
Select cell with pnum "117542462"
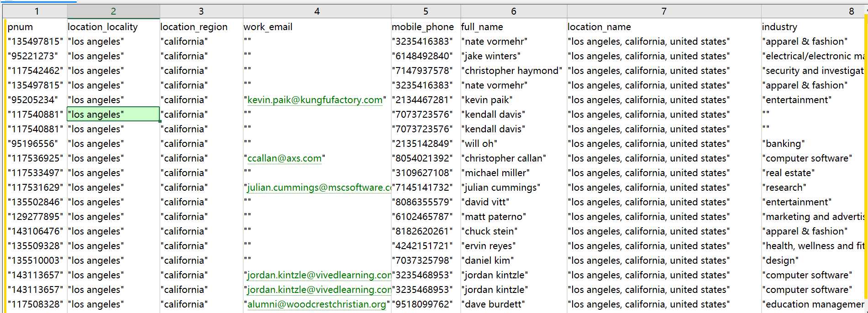pyautogui.click(x=37, y=71)
